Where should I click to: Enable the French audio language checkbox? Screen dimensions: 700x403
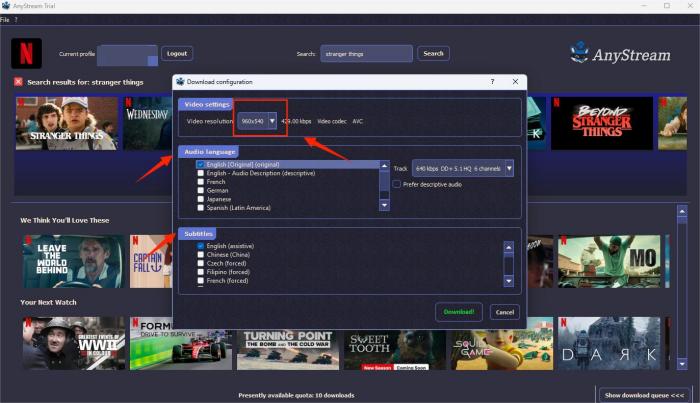tap(200, 182)
